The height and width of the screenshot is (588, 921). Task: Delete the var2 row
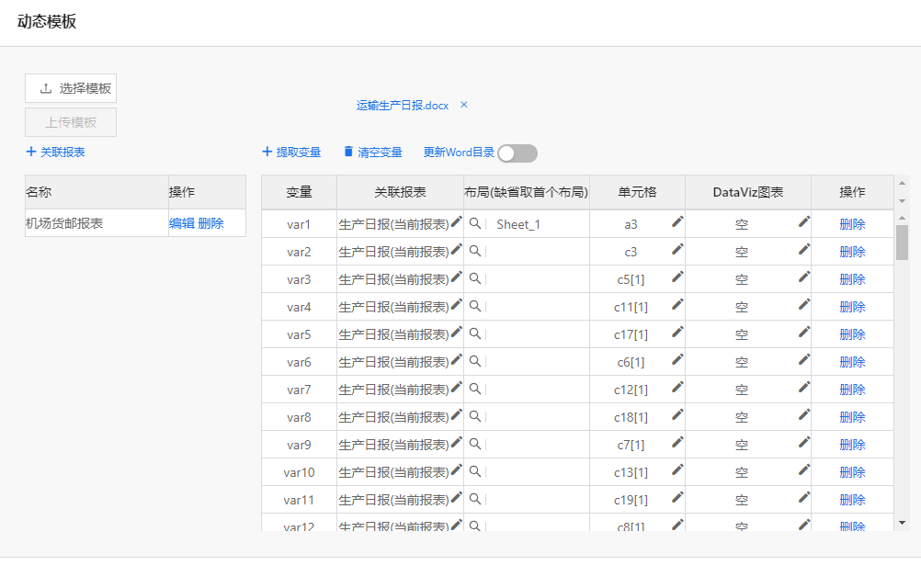coord(852,252)
